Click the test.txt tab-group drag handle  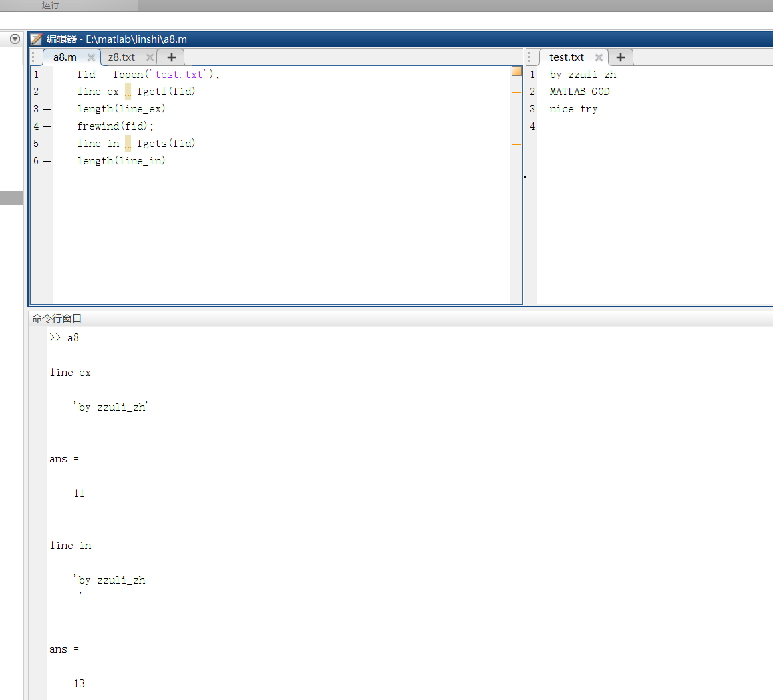tap(529, 57)
